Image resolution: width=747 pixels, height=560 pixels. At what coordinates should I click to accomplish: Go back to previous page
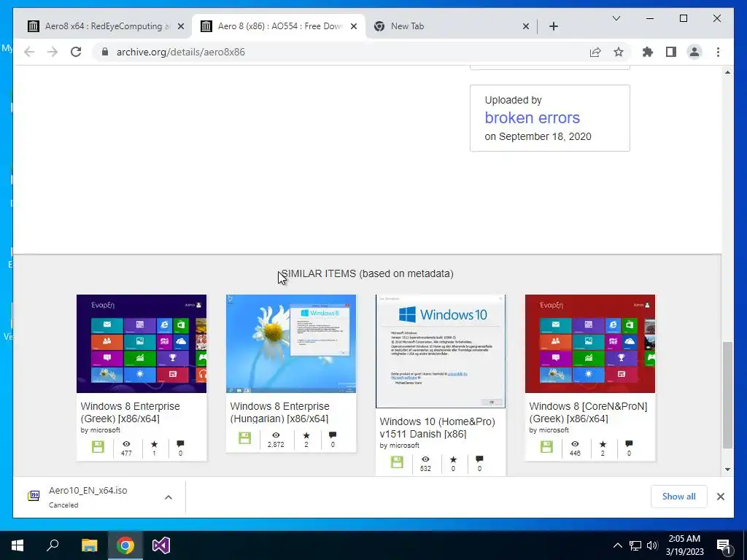[x=29, y=52]
